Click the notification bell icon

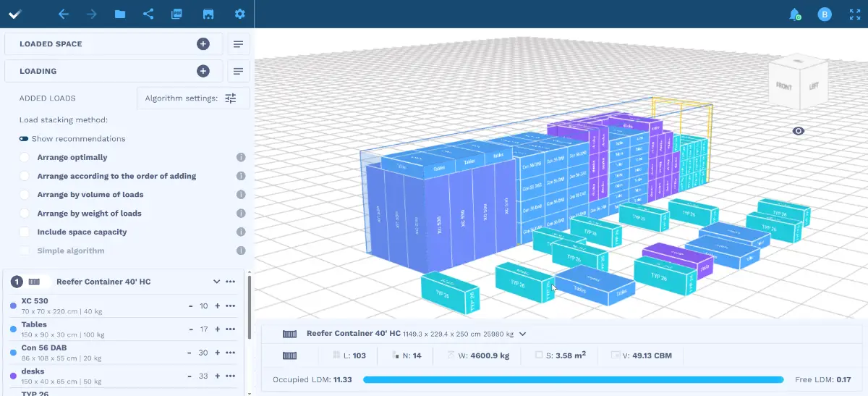(x=794, y=14)
